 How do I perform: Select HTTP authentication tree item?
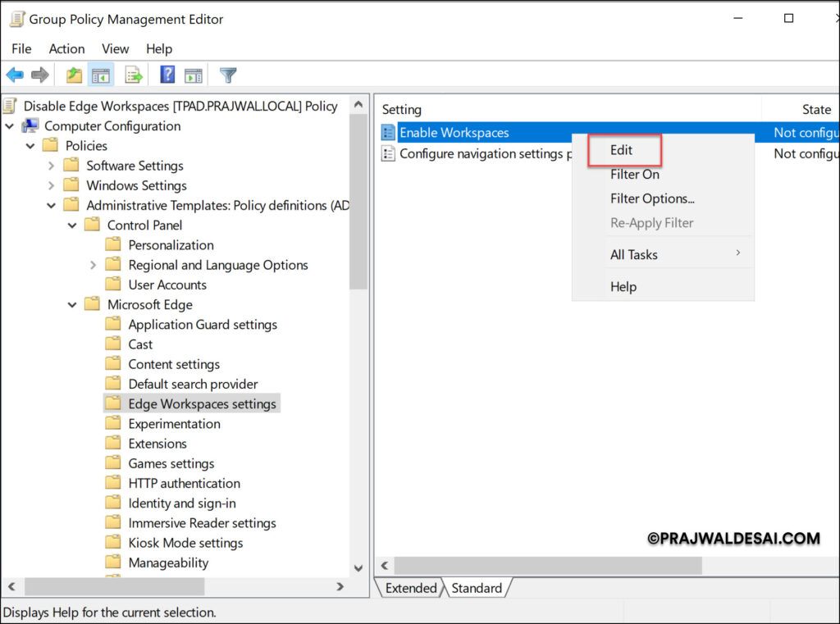tap(184, 483)
